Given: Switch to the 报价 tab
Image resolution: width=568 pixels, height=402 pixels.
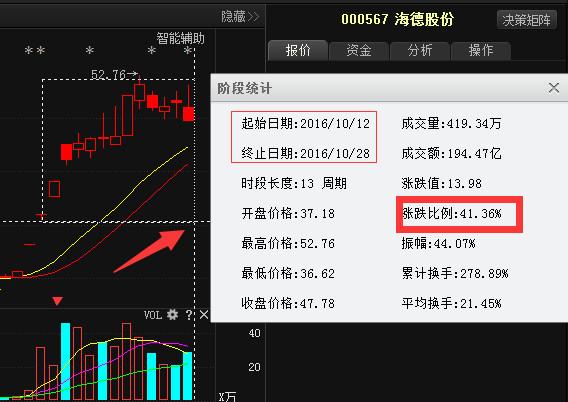Looking at the screenshot, I should 298,50.
